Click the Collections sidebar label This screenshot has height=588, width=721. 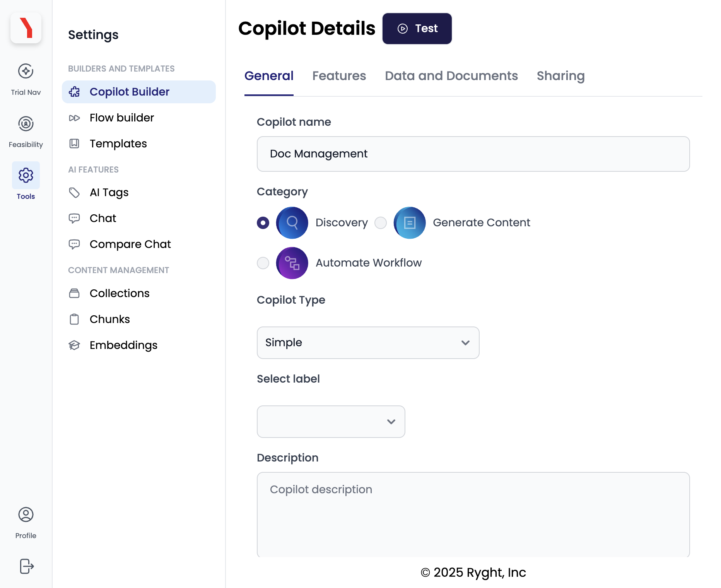(x=120, y=294)
